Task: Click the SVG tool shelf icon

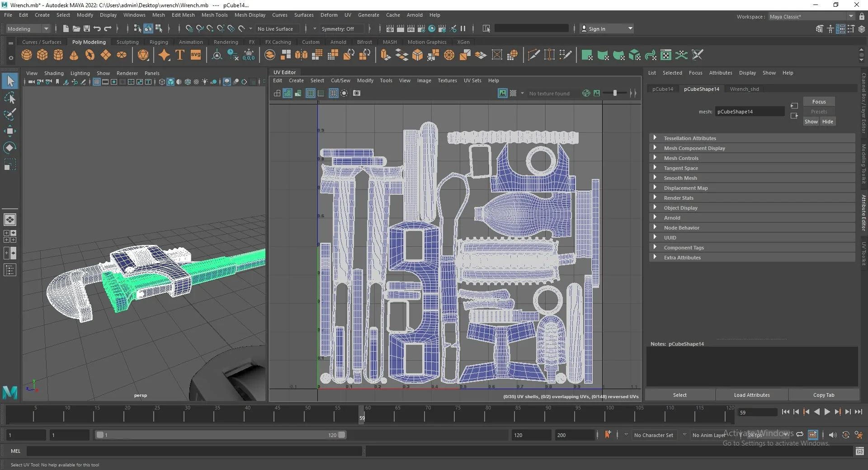Action: point(195,55)
